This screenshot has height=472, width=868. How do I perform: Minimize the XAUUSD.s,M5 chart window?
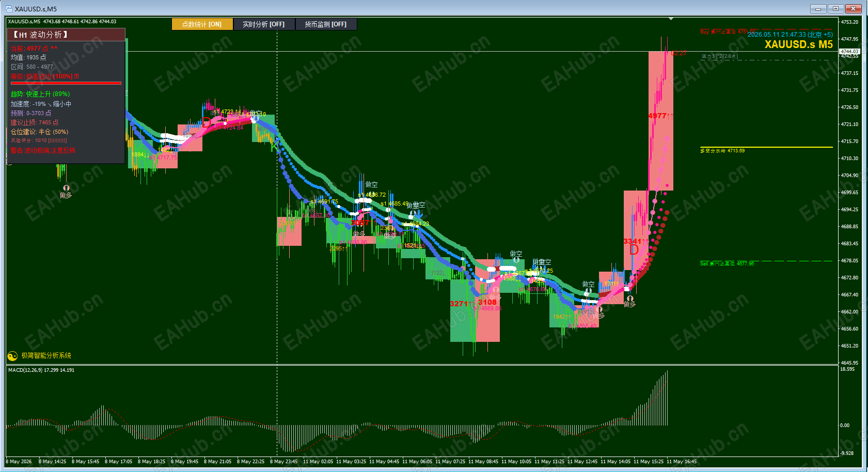818,9
